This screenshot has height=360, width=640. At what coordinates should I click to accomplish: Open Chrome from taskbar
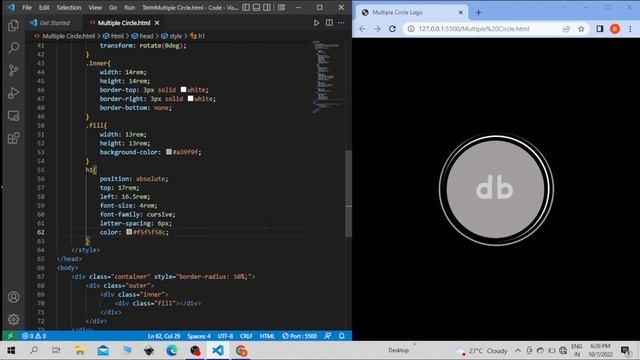click(241, 351)
